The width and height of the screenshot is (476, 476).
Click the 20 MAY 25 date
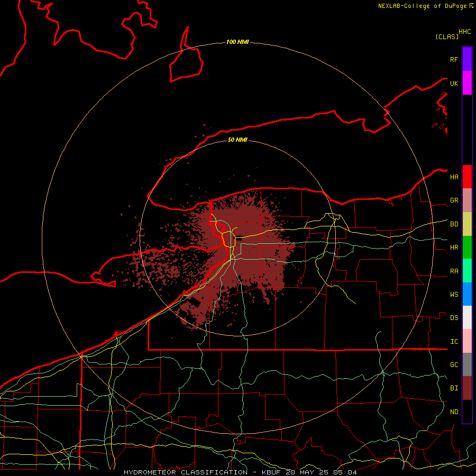[x=307, y=472]
